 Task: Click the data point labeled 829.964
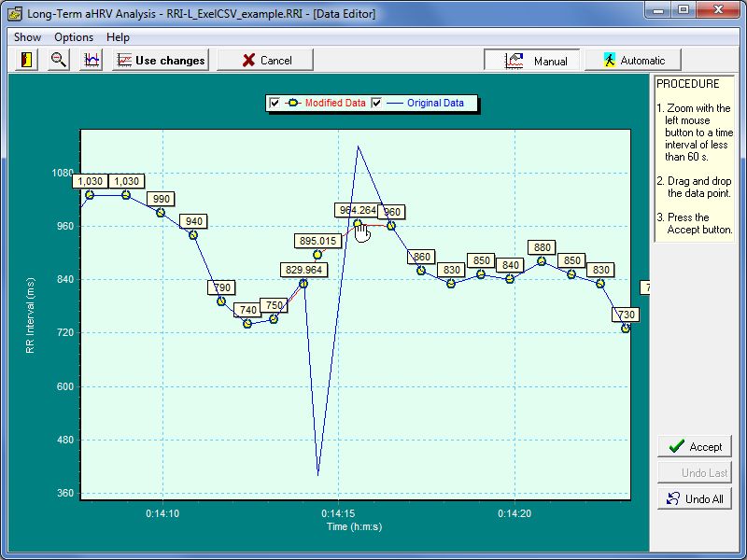303,284
